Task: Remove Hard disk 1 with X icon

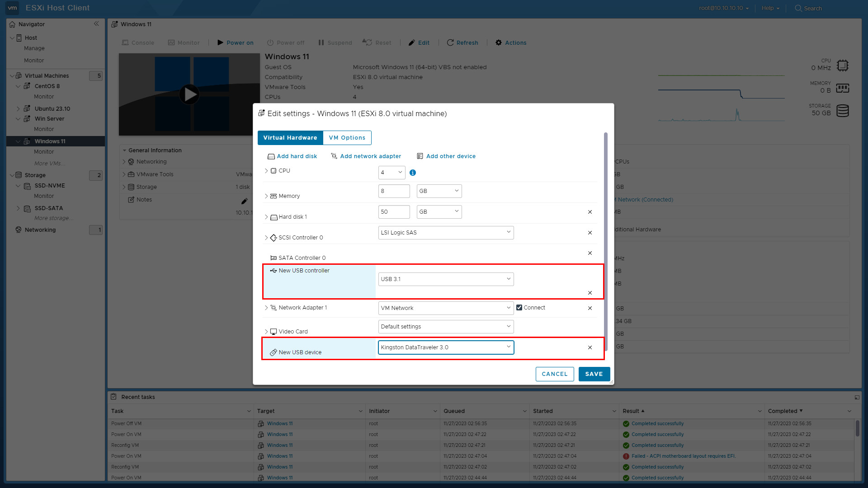Action: click(590, 212)
